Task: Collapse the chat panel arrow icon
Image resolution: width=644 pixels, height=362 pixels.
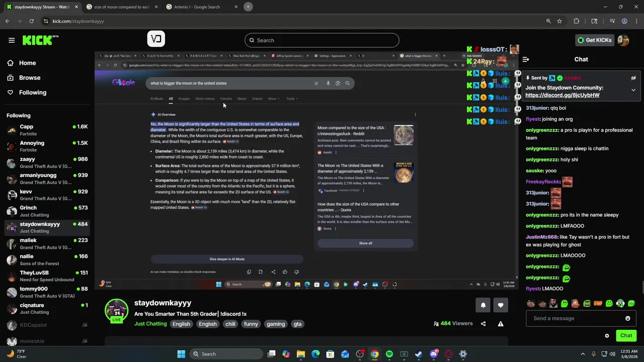Action: (x=526, y=59)
